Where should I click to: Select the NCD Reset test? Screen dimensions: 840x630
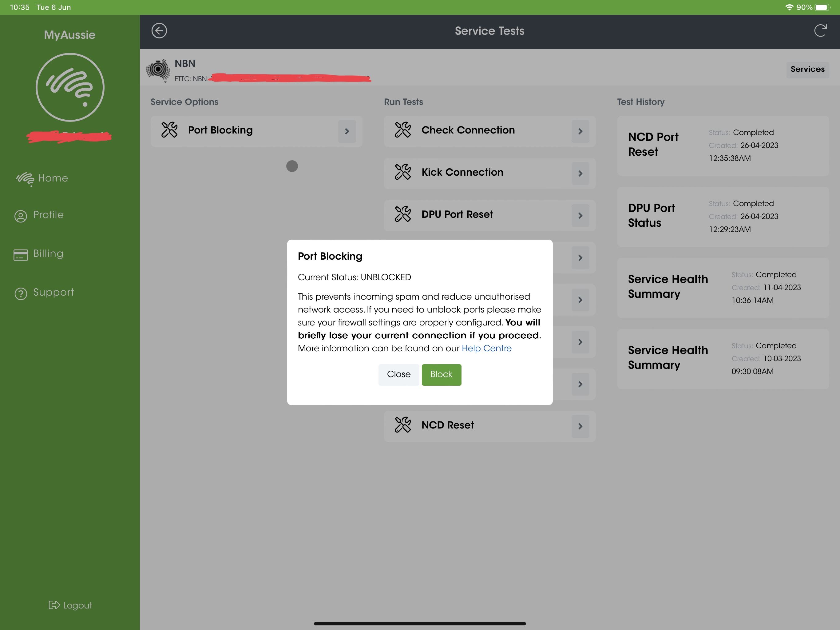pos(489,426)
